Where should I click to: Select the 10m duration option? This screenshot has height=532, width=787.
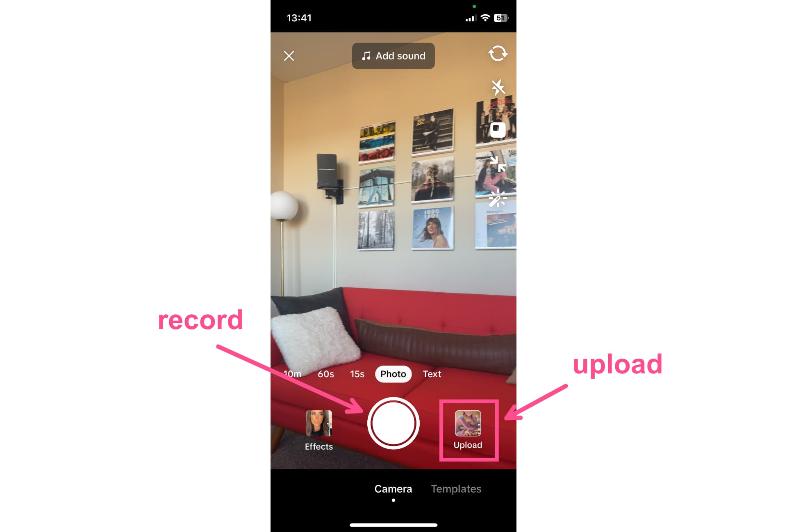pos(293,373)
